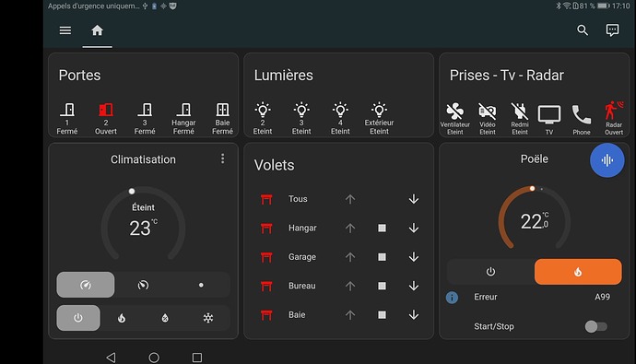Adjust Climatisation temperature dial handle
Viewport: 636px width, 364px height.
132,192
